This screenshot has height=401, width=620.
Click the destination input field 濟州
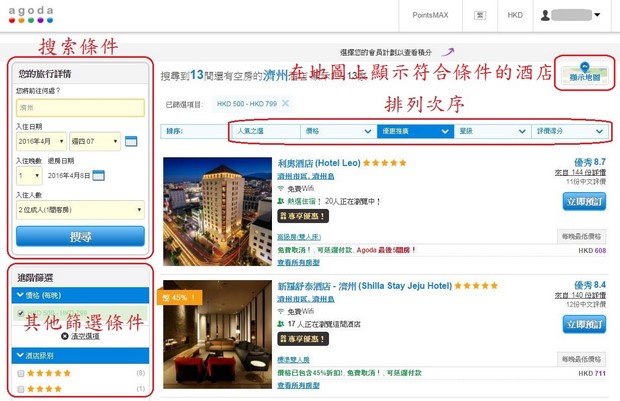pos(80,108)
